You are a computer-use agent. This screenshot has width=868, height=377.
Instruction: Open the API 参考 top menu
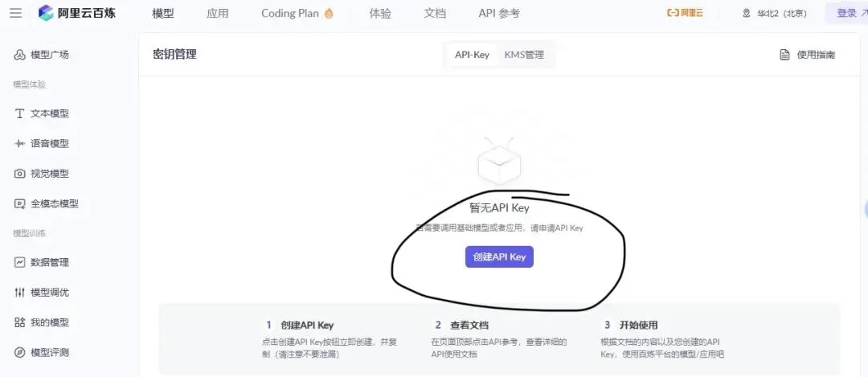coord(499,14)
